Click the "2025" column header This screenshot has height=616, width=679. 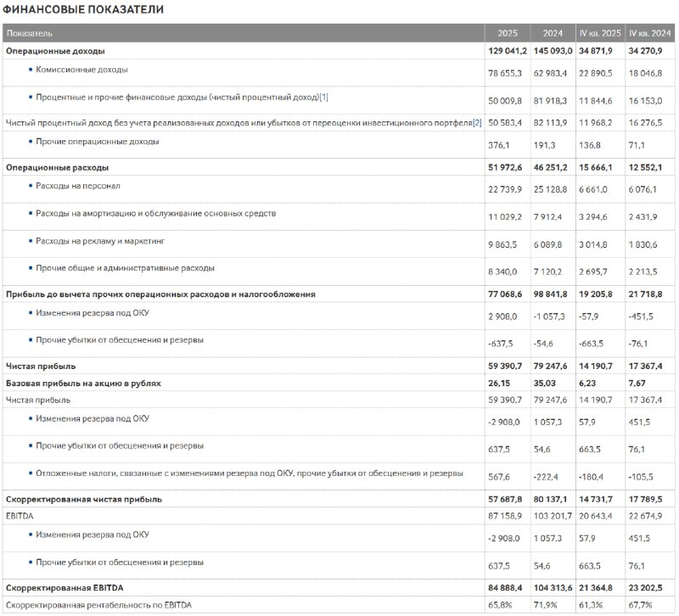(508, 33)
